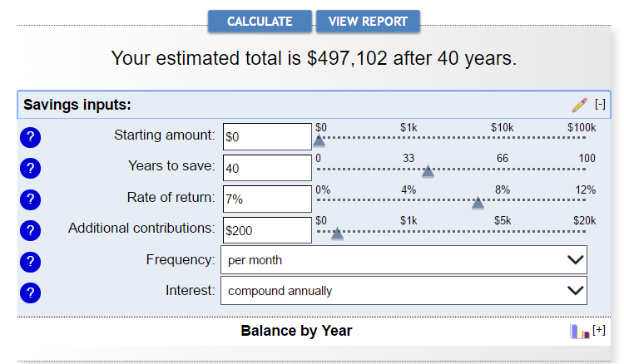Click help icon for Years to save

(x=30, y=169)
